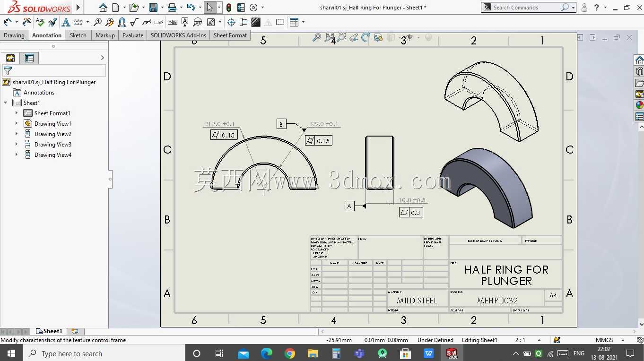
Task: Expand the Sheet Format1 node
Action: point(17,113)
